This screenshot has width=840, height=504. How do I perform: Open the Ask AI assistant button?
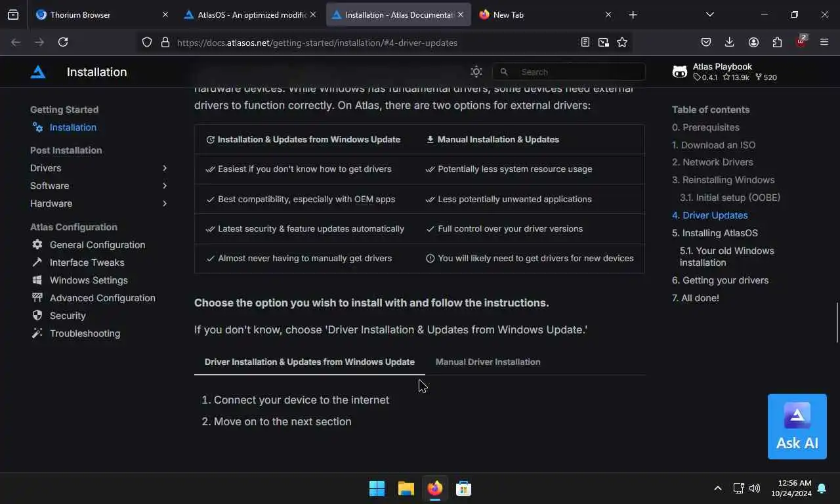pyautogui.click(x=797, y=427)
